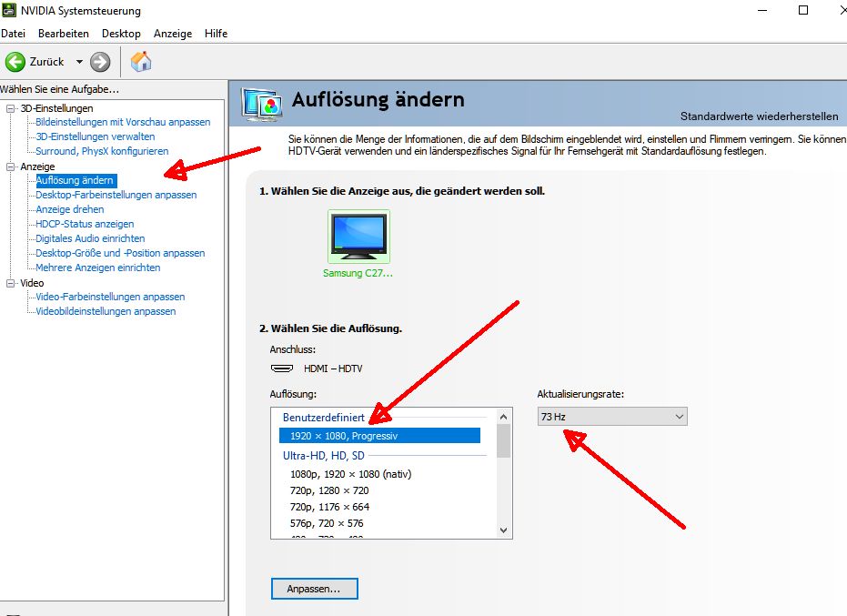The image size is (847, 616).
Task: Click resolution list scroll up arrow
Action: [x=503, y=417]
